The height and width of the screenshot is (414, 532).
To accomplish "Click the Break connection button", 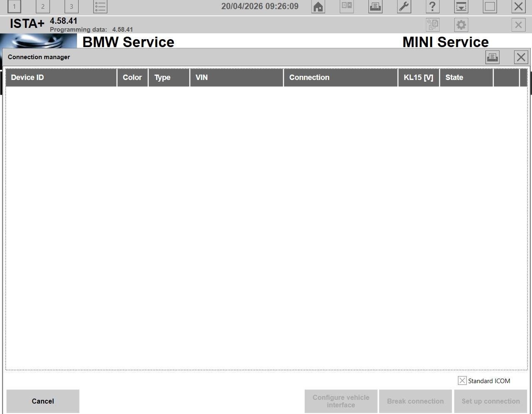I will [415, 402].
